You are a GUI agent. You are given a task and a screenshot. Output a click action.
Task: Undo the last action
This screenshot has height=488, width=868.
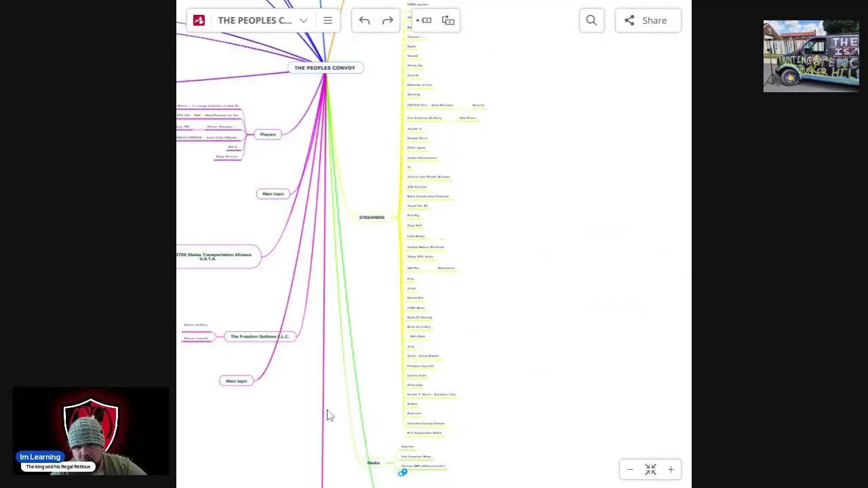364,20
